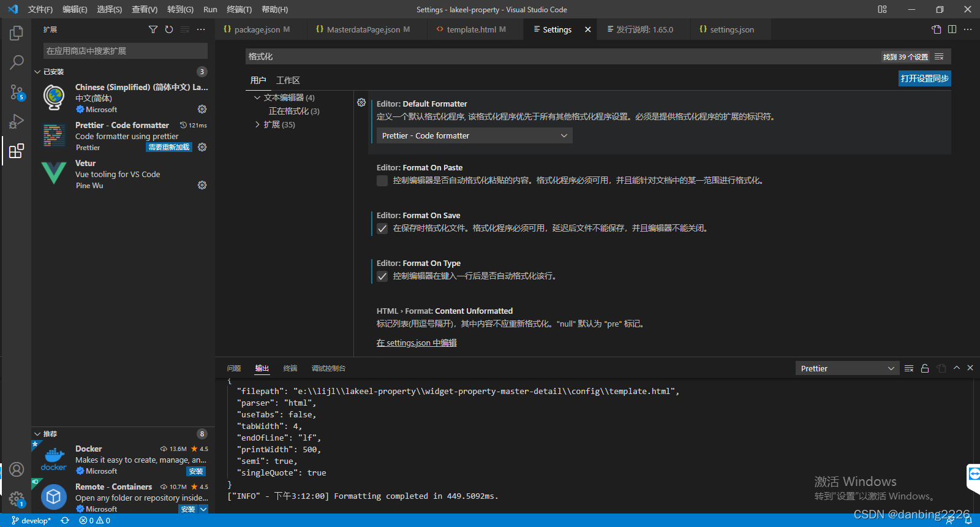Open notifications bell in status bar

coord(968,520)
